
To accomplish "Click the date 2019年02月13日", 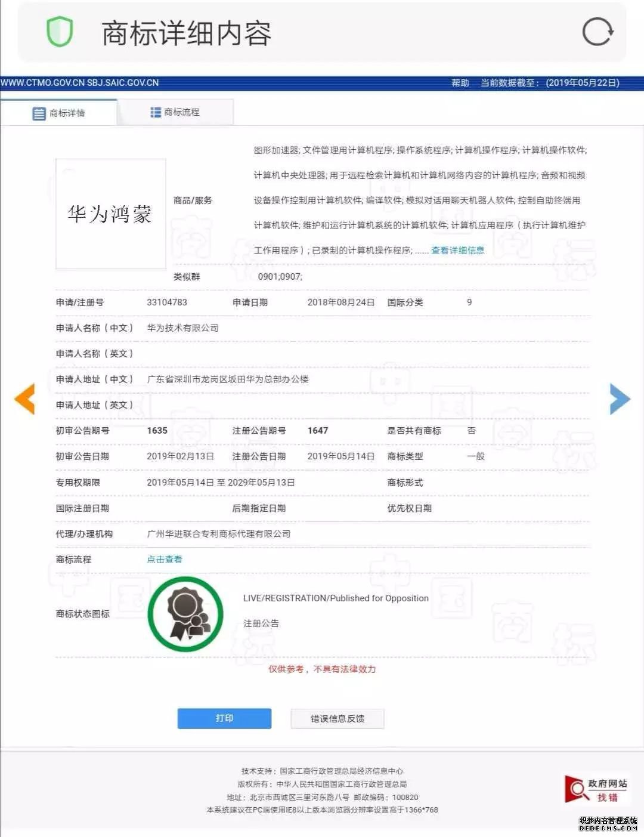I will pyautogui.click(x=180, y=456).
